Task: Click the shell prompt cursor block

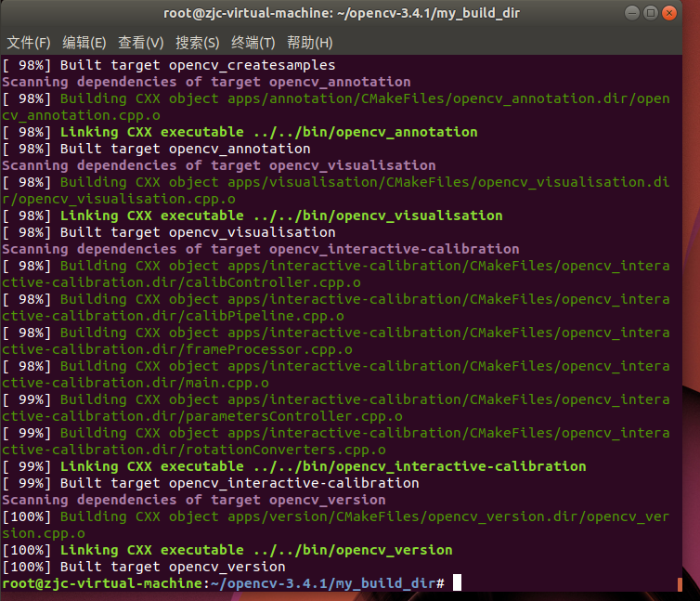Action: click(457, 583)
